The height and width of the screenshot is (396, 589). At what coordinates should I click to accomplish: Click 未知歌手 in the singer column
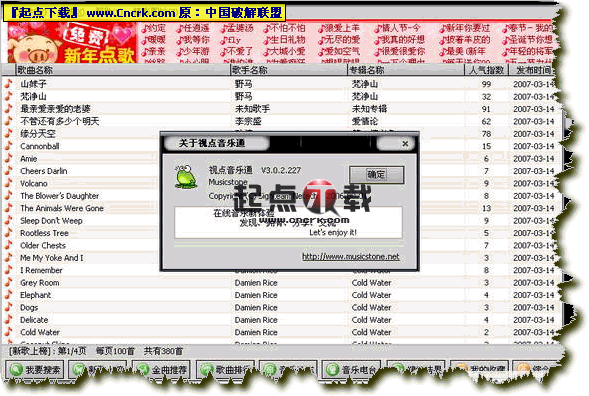pyautogui.click(x=252, y=109)
